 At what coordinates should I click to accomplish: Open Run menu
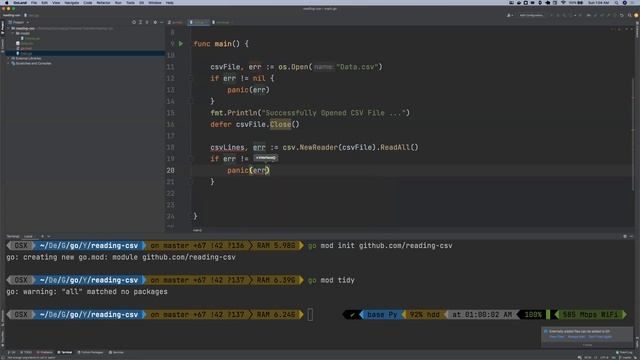118,3
